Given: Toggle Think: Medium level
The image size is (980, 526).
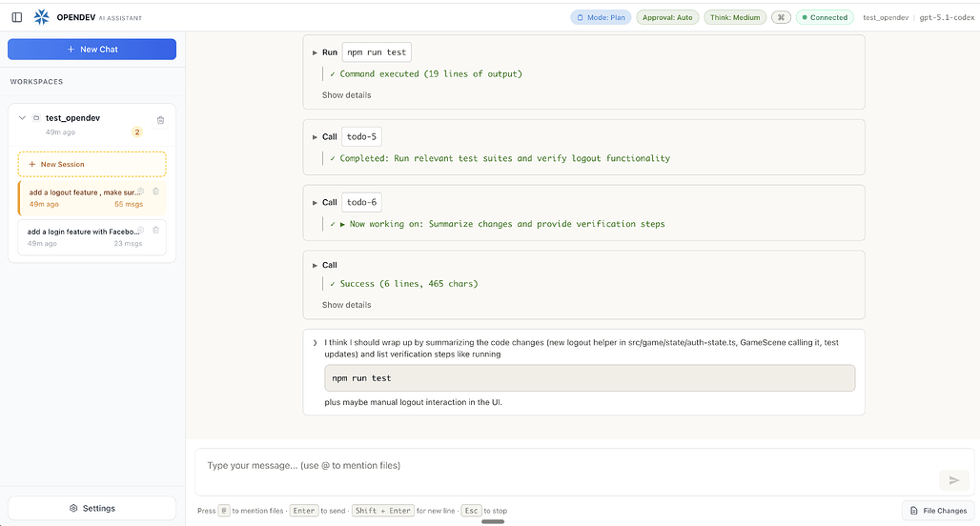Looking at the screenshot, I should tap(735, 17).
